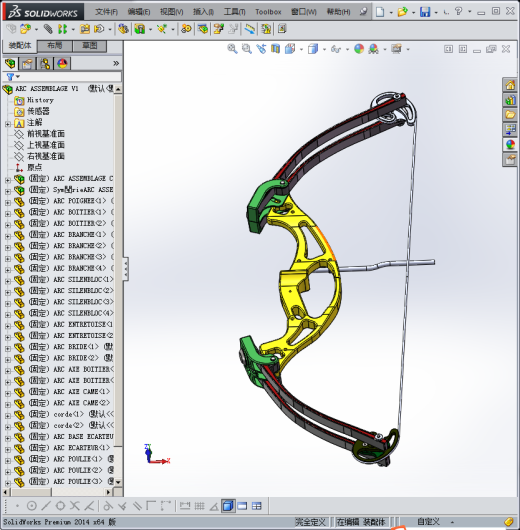The width and height of the screenshot is (520, 530).
Task: Open the Appearances color ball in task pane
Action: 510,145
